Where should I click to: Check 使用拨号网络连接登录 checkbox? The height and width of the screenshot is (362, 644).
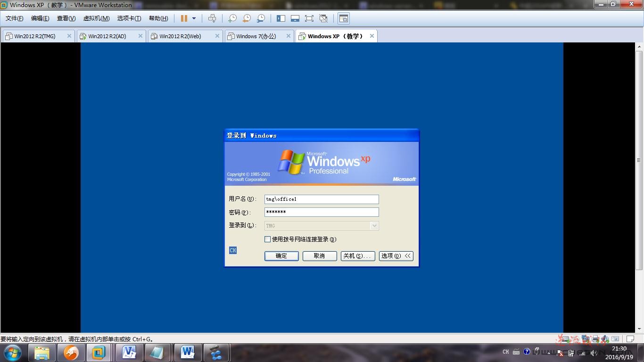point(267,239)
